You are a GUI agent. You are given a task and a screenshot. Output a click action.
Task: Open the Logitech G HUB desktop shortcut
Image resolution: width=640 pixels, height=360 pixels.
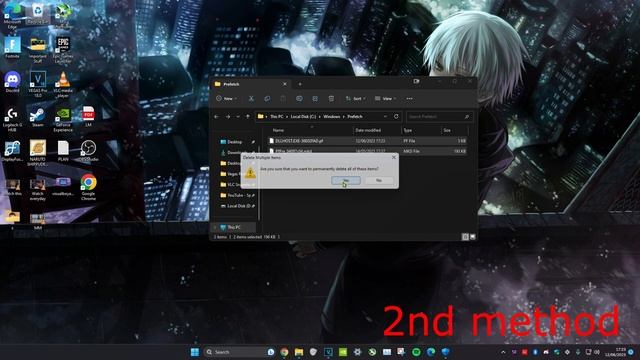[x=12, y=119]
